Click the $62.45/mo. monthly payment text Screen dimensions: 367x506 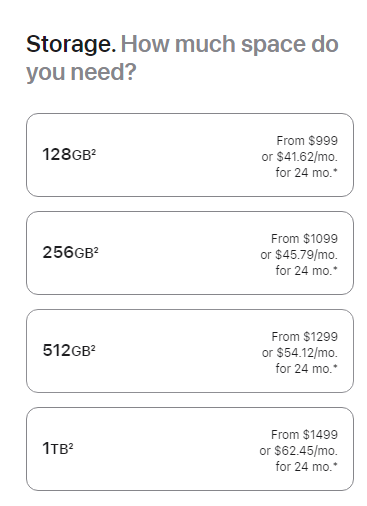306,451
